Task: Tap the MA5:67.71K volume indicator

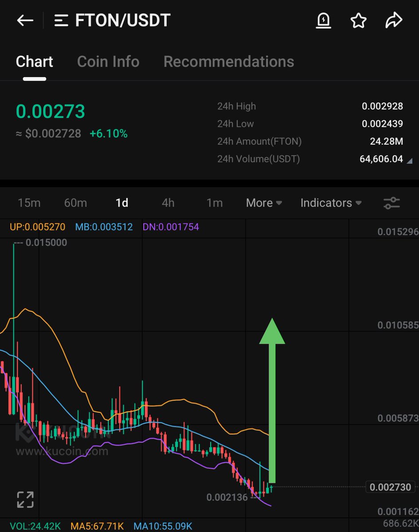Action: point(97,526)
